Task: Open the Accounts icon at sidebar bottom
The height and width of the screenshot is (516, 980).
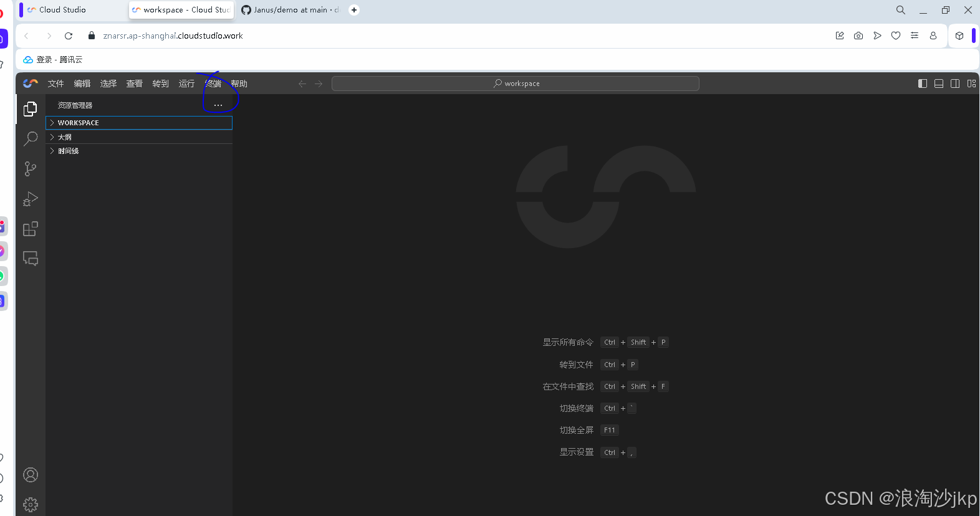Action: click(x=30, y=475)
